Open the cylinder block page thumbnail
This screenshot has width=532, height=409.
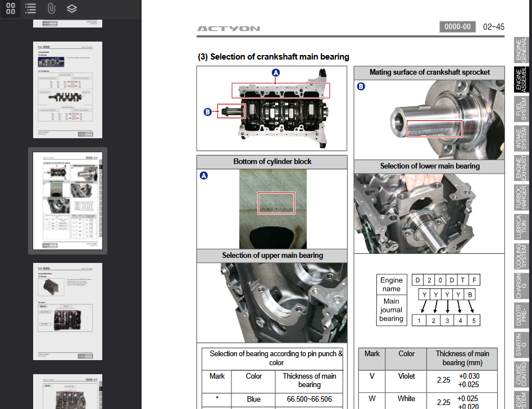pyautogui.click(x=67, y=312)
